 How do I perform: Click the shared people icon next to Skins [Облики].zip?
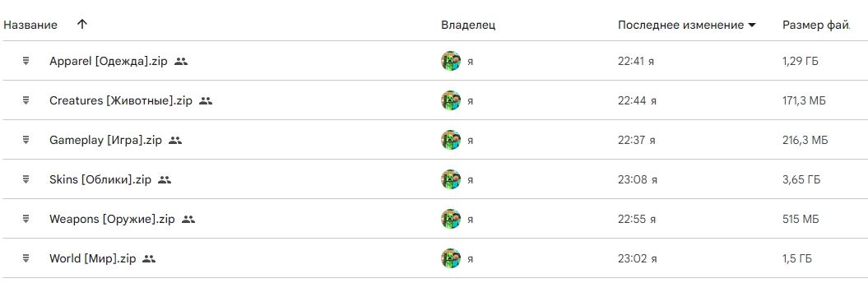pos(165,179)
